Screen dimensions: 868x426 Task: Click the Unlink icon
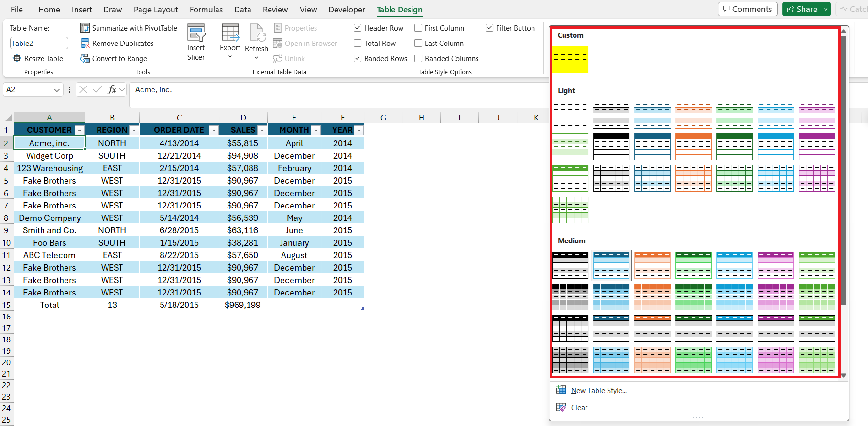(x=278, y=58)
